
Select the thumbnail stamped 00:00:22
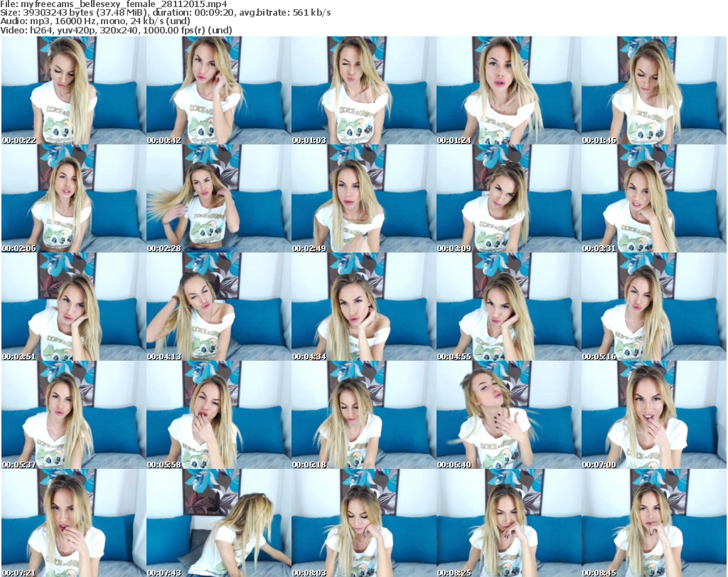[73, 90]
